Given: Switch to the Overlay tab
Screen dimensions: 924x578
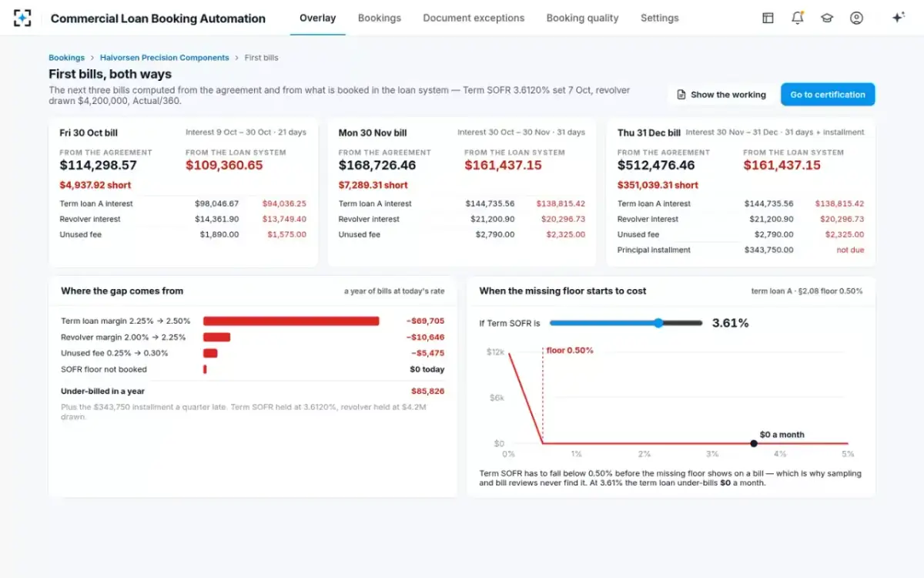Looking at the screenshot, I should [x=317, y=18].
